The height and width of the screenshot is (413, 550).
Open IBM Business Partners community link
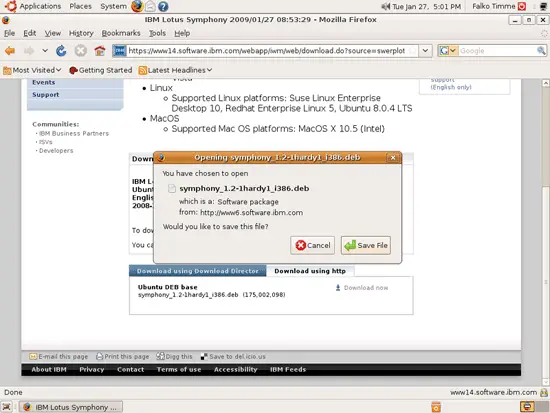coord(74,134)
